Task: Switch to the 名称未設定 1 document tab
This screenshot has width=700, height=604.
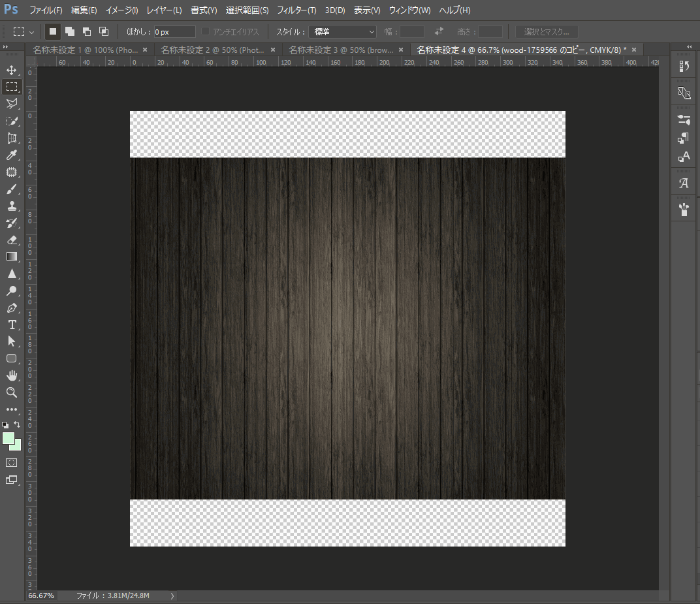Action: 86,50
